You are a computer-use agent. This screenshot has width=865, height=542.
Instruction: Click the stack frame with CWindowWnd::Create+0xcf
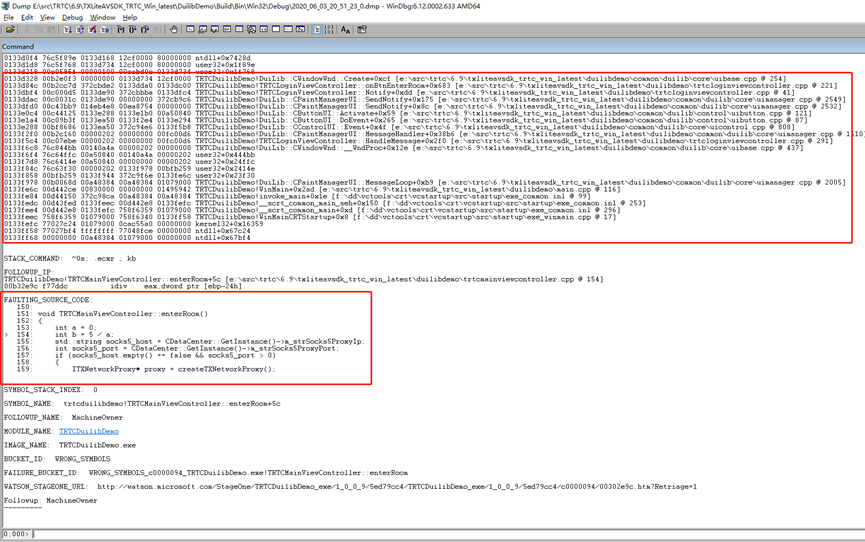pyautogui.click(x=395, y=78)
